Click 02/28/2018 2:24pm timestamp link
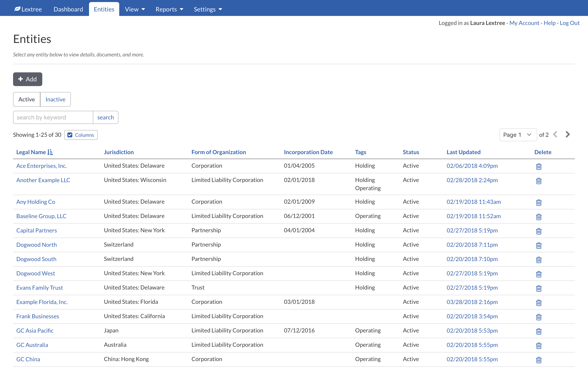The width and height of the screenshot is (588, 368). (472, 180)
